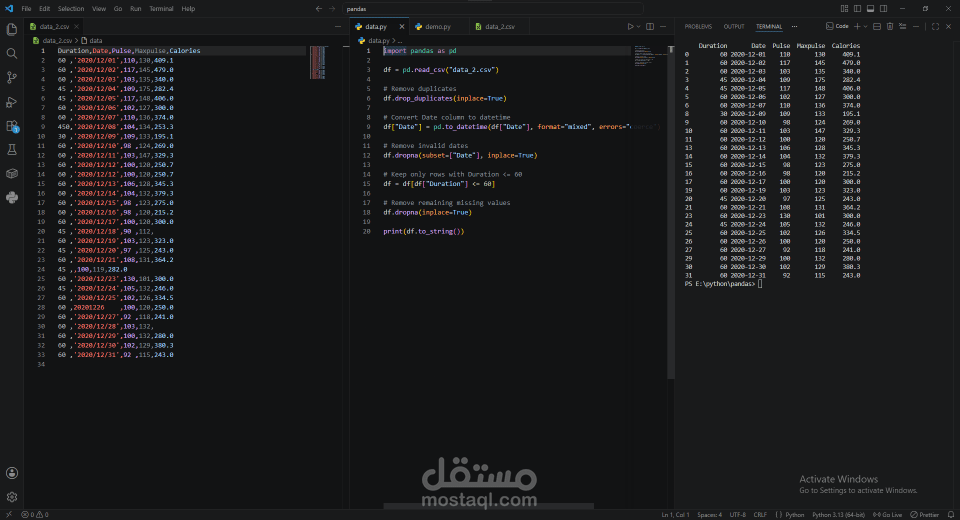
Task: Open the File menu
Action: 26,9
